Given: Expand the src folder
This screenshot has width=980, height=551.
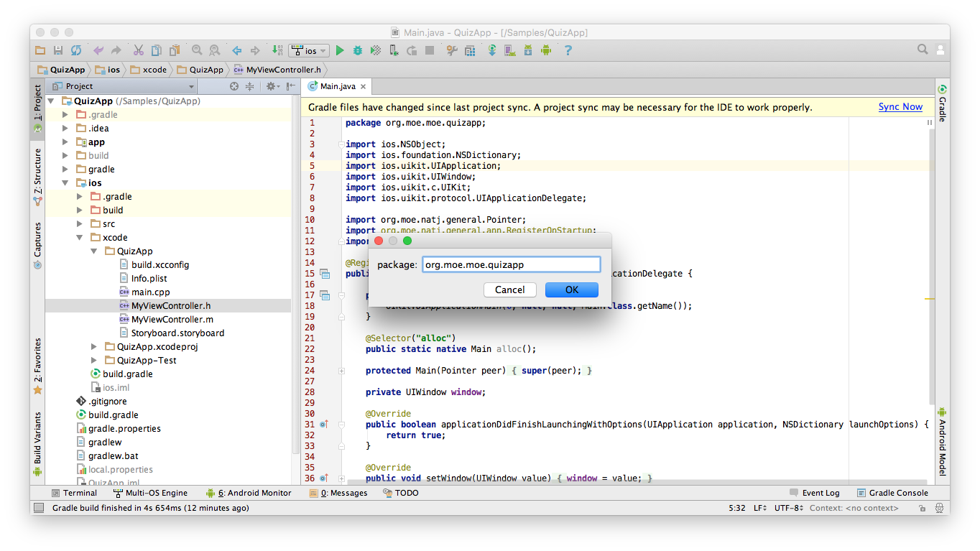Looking at the screenshot, I should [x=80, y=224].
